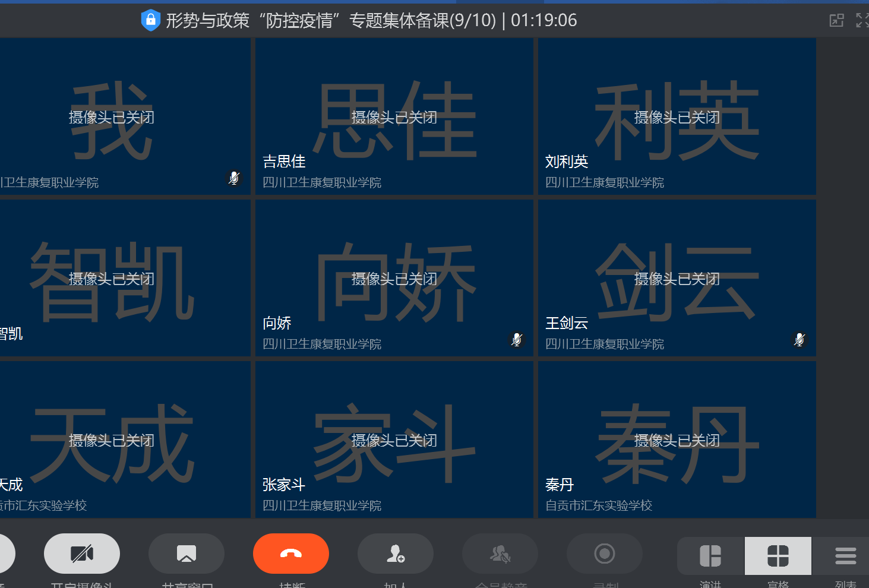869x588 pixels.
Task: Click the add participant (加人) icon
Action: click(396, 554)
